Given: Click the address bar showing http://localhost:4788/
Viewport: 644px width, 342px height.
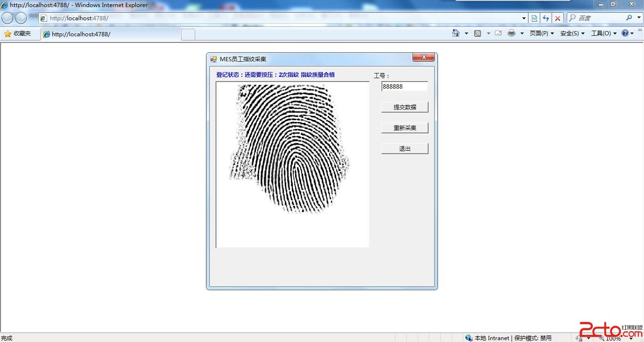Looking at the screenshot, I should coord(283,18).
